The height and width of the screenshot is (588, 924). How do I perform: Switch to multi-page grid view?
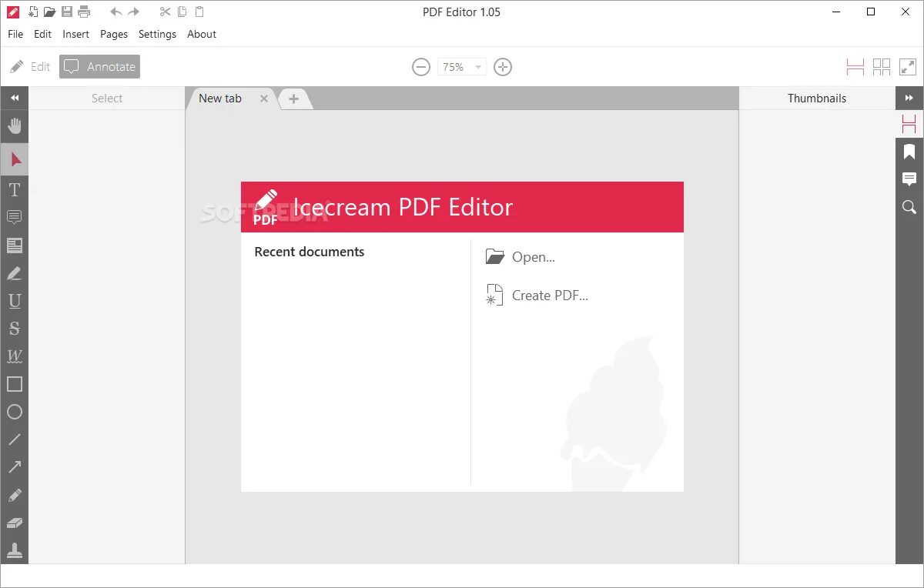(x=882, y=67)
